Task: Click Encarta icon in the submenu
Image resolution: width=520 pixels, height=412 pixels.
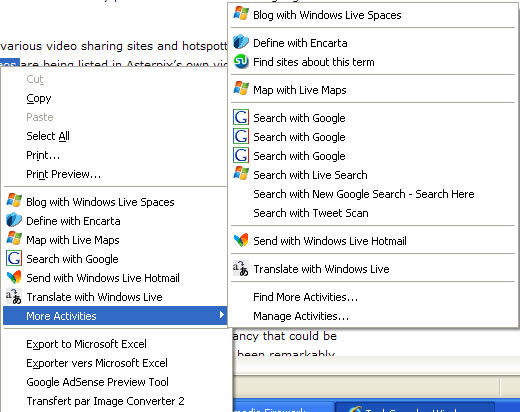Action: pos(241,42)
